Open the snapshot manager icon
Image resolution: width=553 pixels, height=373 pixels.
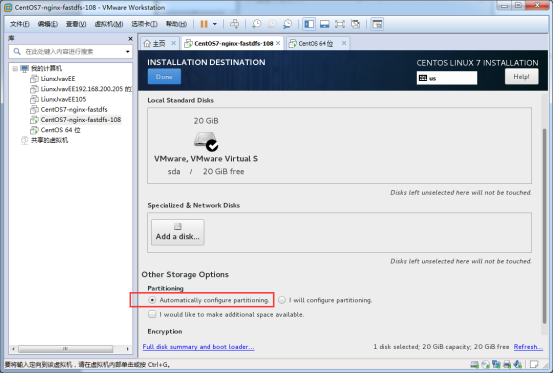[288, 24]
